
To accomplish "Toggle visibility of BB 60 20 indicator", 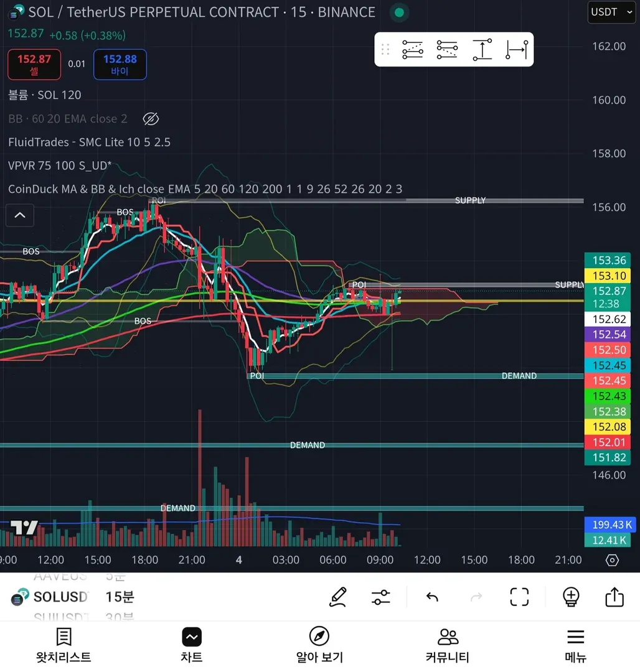I will click(151, 119).
